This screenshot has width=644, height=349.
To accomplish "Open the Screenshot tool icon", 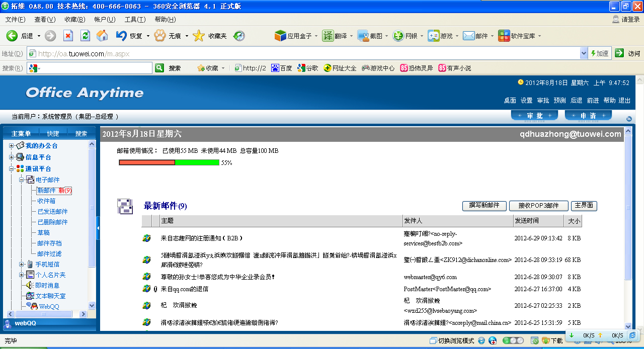I will coord(363,36).
